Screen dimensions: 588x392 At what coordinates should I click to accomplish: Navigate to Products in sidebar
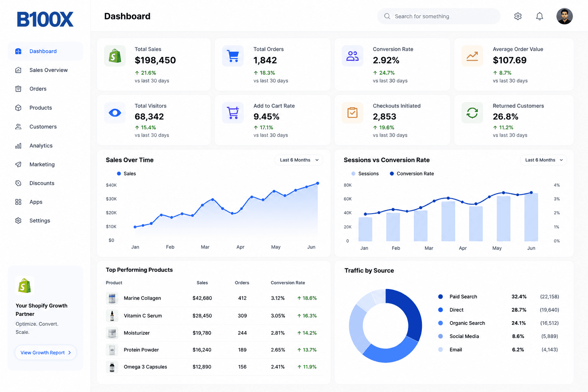coord(45,108)
